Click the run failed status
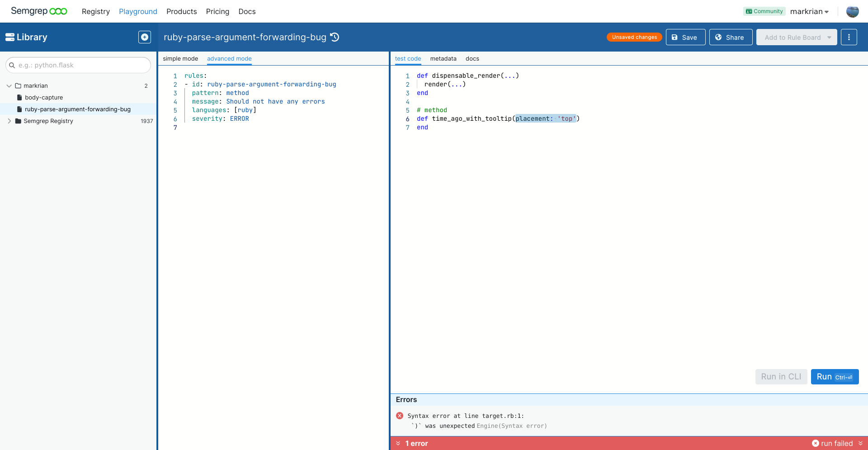 (837, 443)
